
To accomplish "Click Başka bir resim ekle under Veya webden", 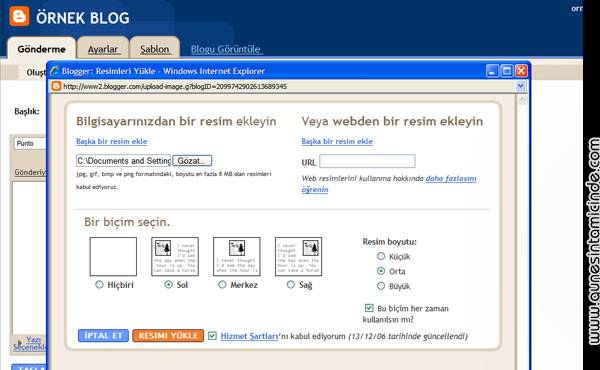I will [x=337, y=141].
